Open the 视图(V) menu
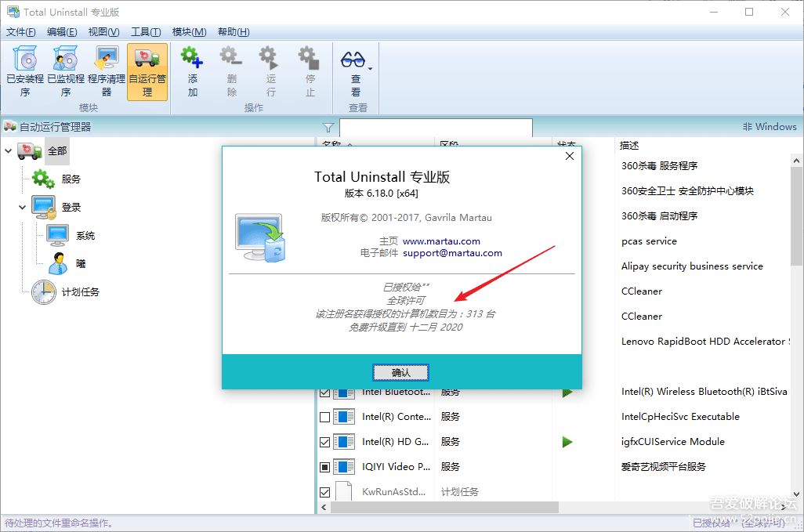Screen dimensions: 804x532 tap(103, 32)
